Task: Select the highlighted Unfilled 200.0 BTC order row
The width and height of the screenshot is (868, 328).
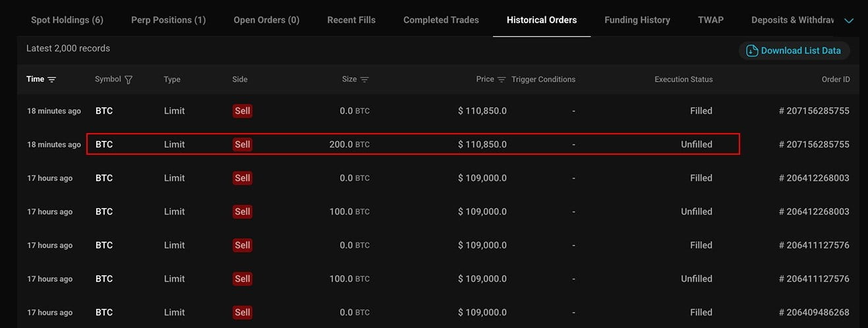Action: 413,144
